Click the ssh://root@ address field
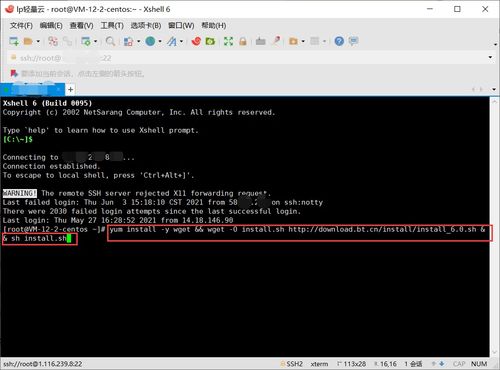This screenshot has height=370, width=500. (247, 58)
